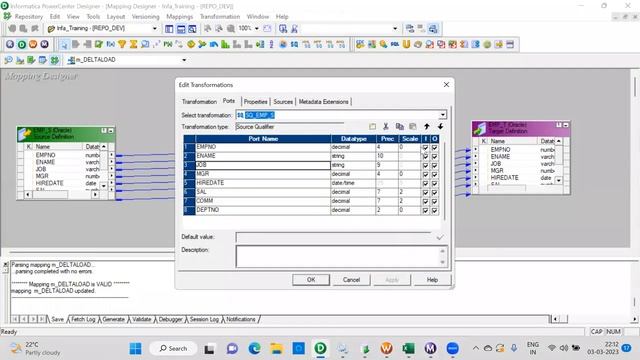Open Excel from the taskbar
The height and width of the screenshot is (360, 640).
408,348
